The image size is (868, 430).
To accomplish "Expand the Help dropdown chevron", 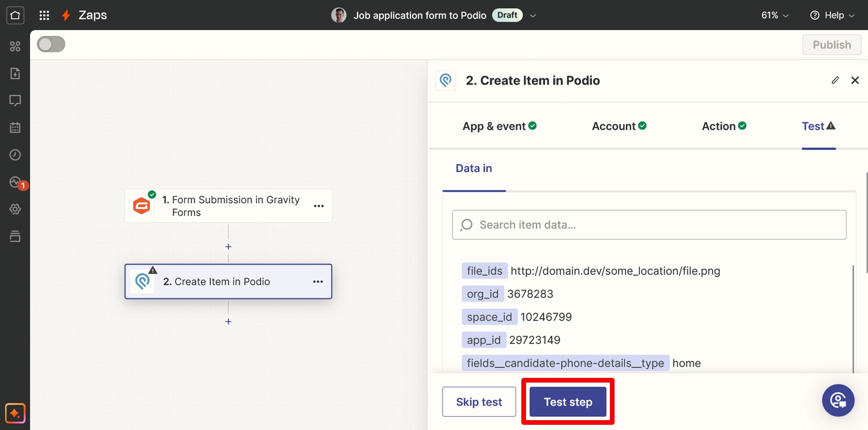I will point(851,16).
